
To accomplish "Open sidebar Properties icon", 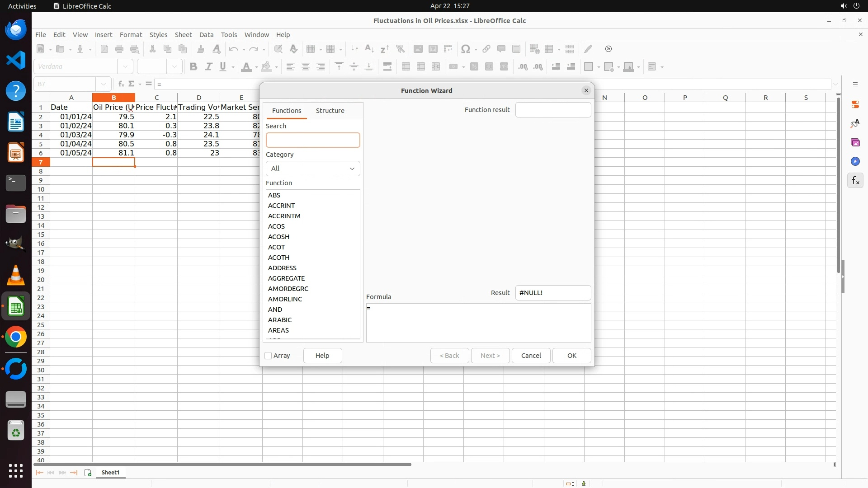I will tap(855, 105).
